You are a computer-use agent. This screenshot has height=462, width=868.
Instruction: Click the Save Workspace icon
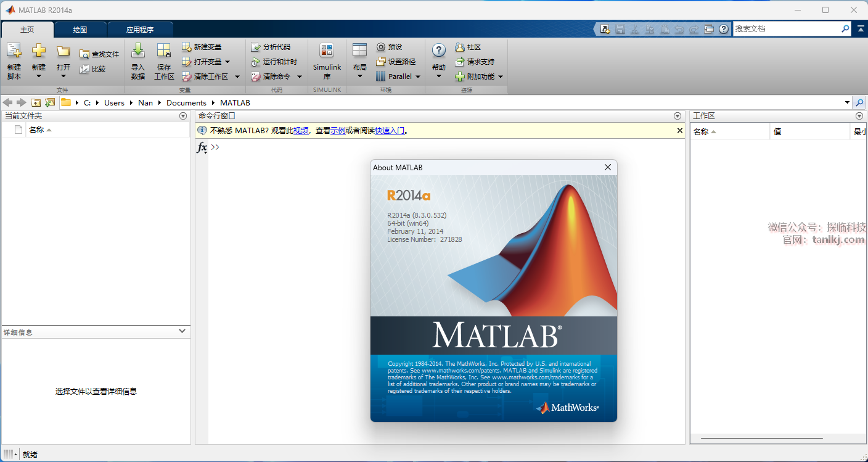tap(164, 52)
